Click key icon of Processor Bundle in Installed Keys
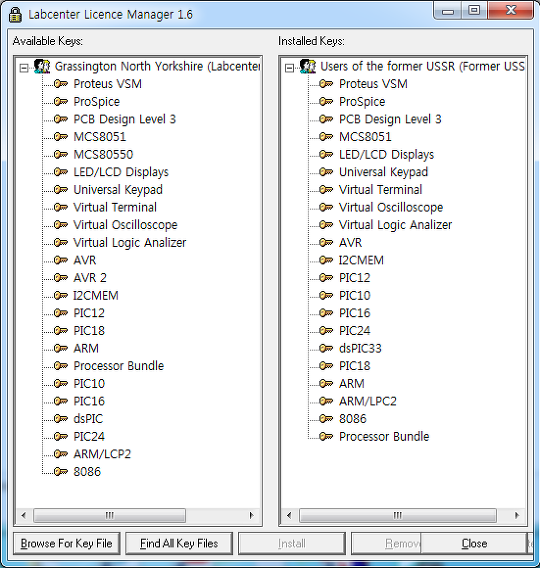Viewport: 540px width, 568px height. [x=326, y=437]
